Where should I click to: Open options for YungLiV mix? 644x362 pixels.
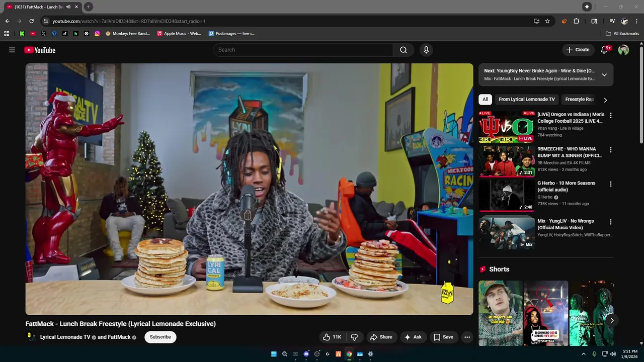pyautogui.click(x=611, y=222)
